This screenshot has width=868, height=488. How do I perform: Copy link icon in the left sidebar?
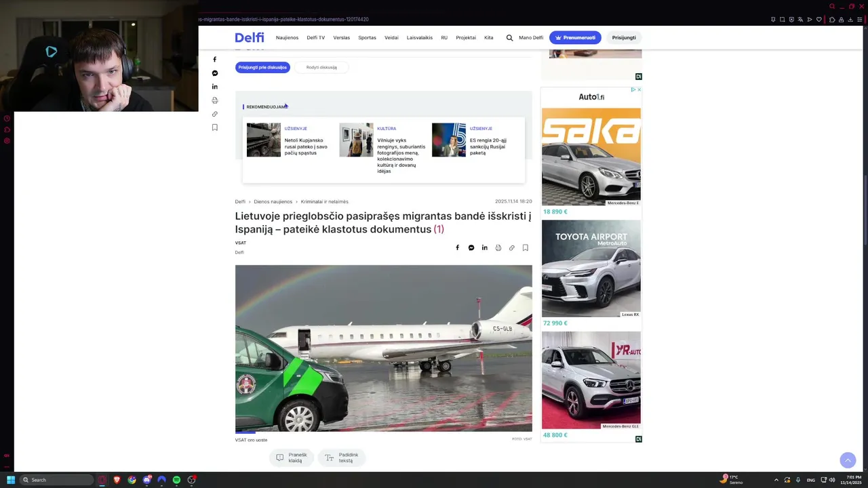[215, 114]
